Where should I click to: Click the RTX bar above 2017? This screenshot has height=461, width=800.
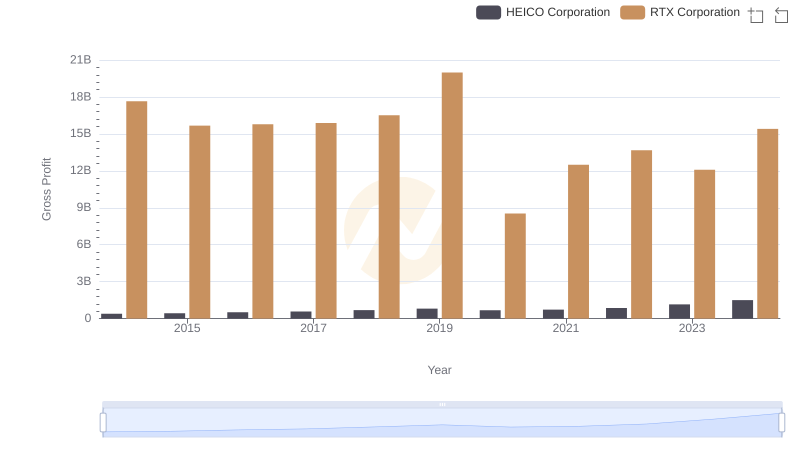326,220
